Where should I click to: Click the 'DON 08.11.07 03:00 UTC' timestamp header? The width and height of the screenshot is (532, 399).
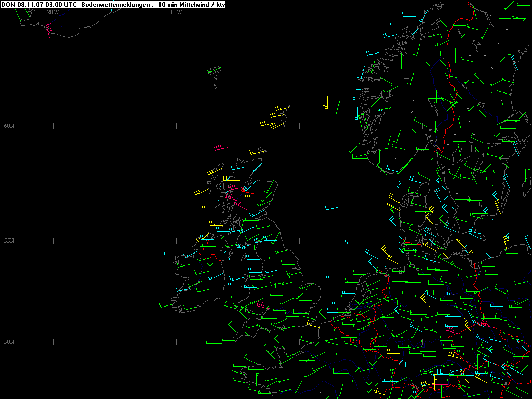pos(39,4)
